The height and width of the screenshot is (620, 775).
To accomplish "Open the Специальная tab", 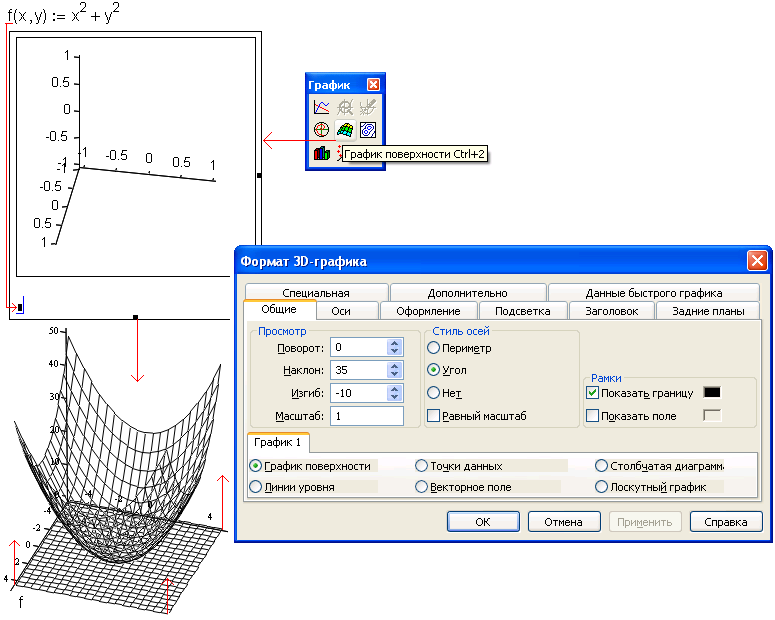I will pyautogui.click(x=316, y=293).
